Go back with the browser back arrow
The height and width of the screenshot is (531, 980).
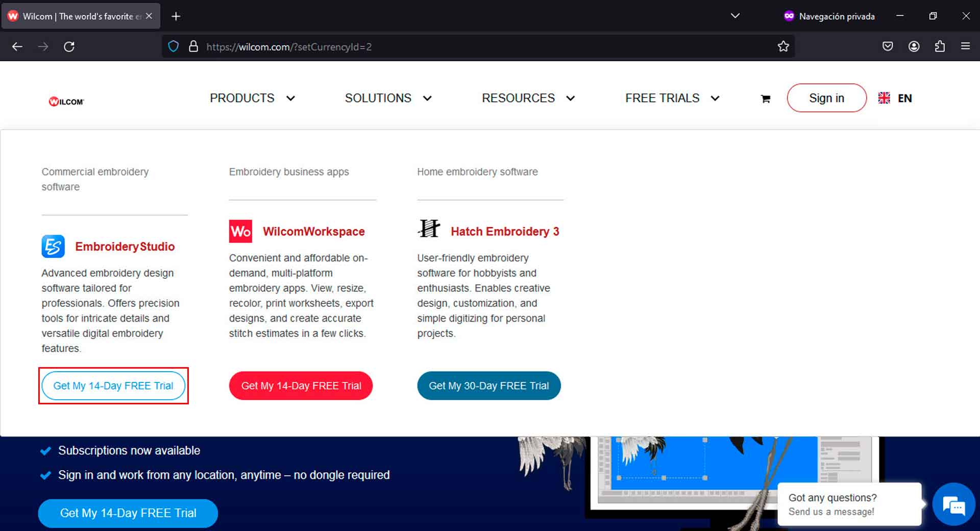pos(17,46)
